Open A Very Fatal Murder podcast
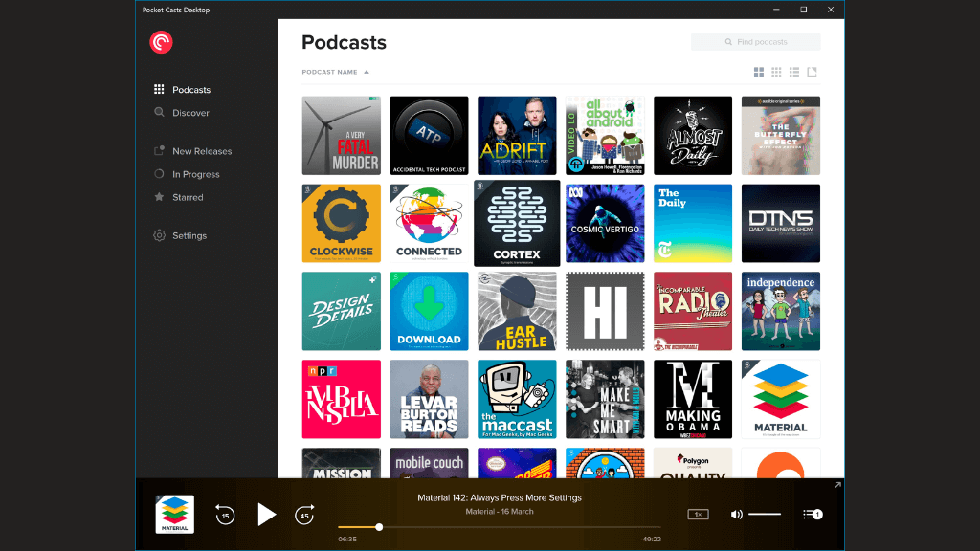The width and height of the screenshot is (980, 551). (x=342, y=136)
